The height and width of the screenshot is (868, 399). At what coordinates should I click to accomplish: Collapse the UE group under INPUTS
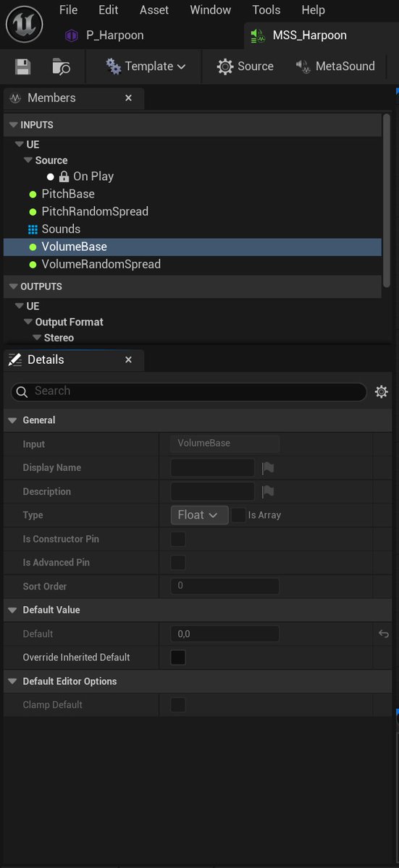20,145
